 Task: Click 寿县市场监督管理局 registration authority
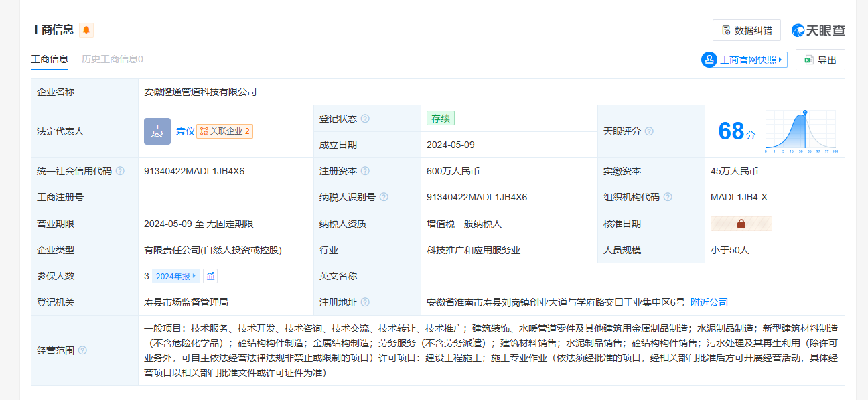[186, 302]
